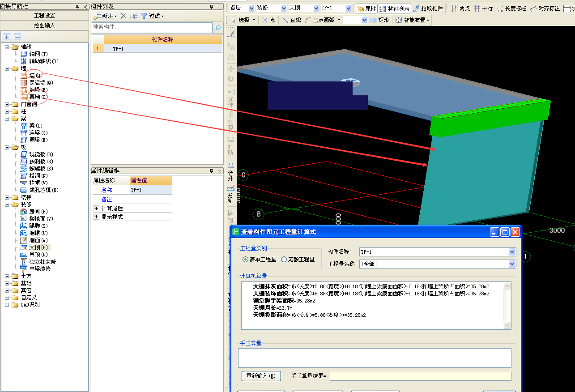
Task: Select the 清单工程量 radio button
Action: (245, 259)
